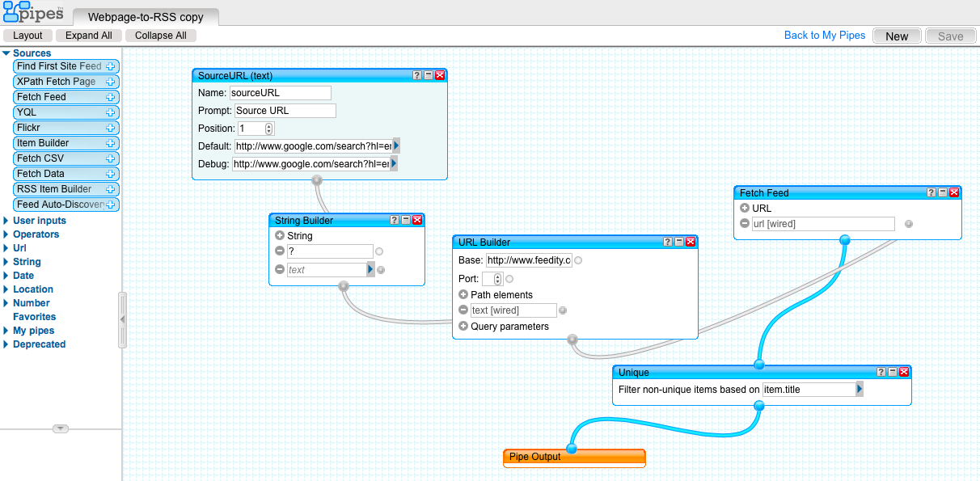The image size is (980, 481).
Task: Click Expand All button
Action: [x=89, y=36]
